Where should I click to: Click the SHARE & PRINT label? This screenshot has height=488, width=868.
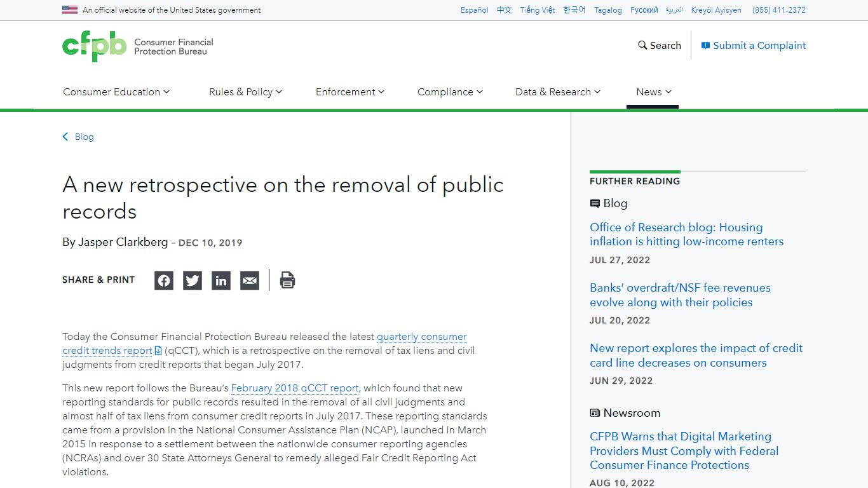[x=98, y=280]
